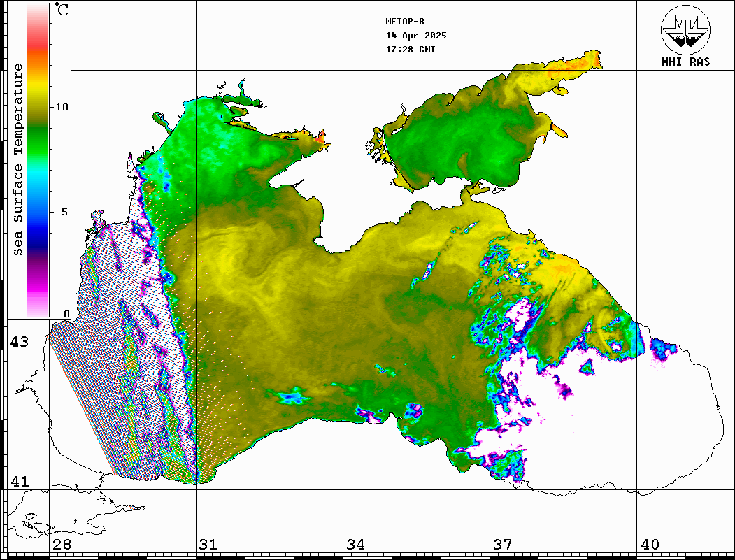Click the longitude label '40'
This screenshot has width=735, height=560.
pyautogui.click(x=650, y=545)
